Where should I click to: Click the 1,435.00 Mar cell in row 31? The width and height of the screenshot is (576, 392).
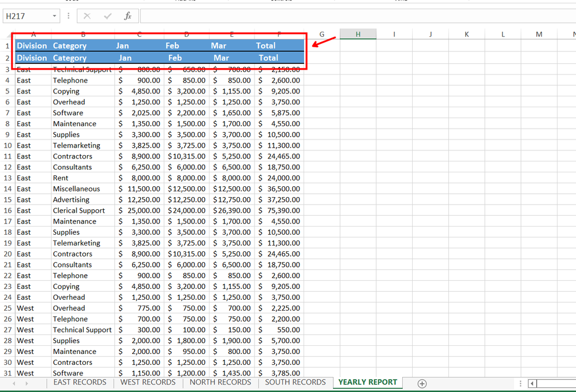click(232, 373)
